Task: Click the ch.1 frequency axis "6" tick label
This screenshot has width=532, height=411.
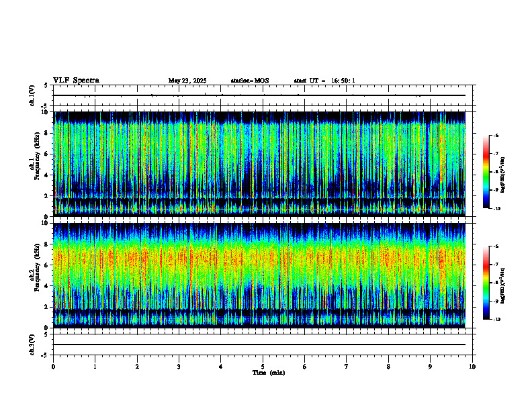Action: [x=48, y=154]
